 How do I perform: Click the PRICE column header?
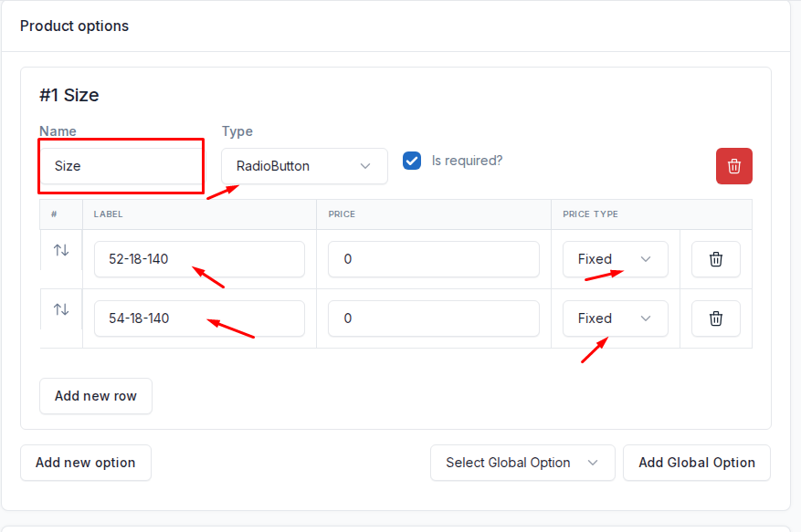click(342, 214)
